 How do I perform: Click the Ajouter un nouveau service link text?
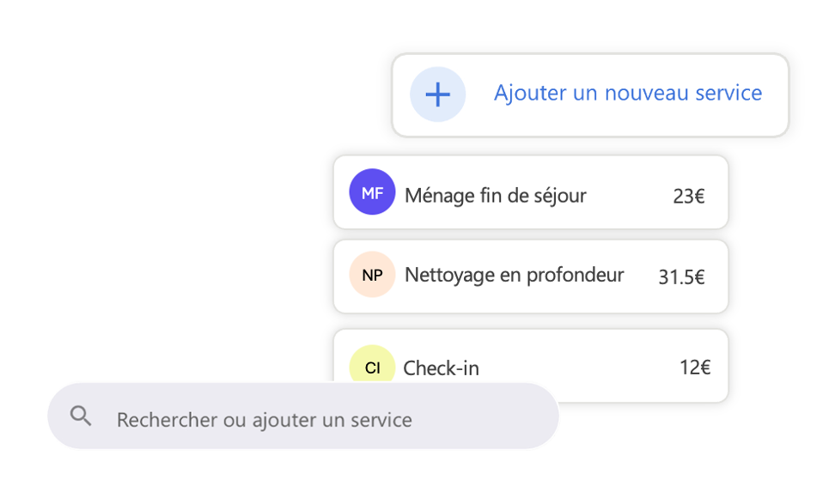(x=626, y=93)
